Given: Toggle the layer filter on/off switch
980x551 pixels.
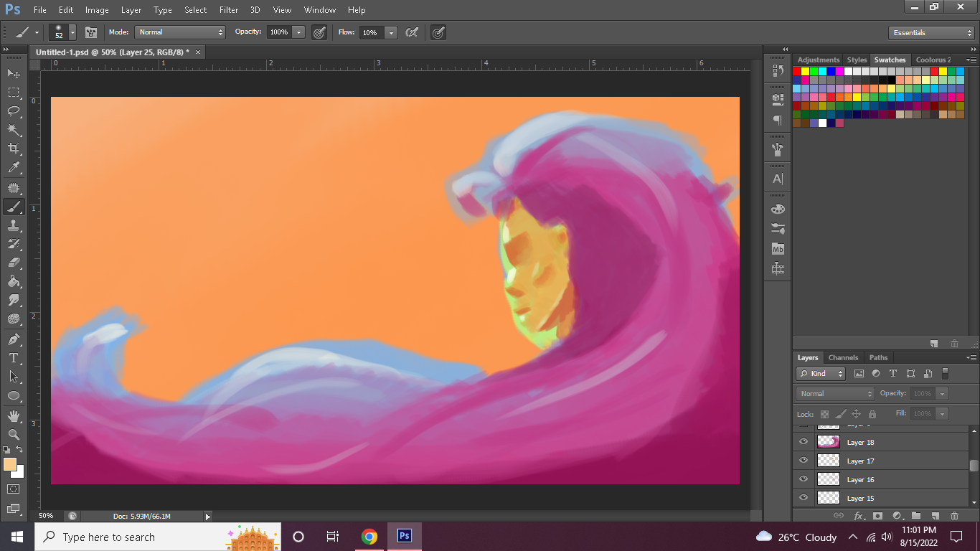Looking at the screenshot, I should [x=945, y=373].
